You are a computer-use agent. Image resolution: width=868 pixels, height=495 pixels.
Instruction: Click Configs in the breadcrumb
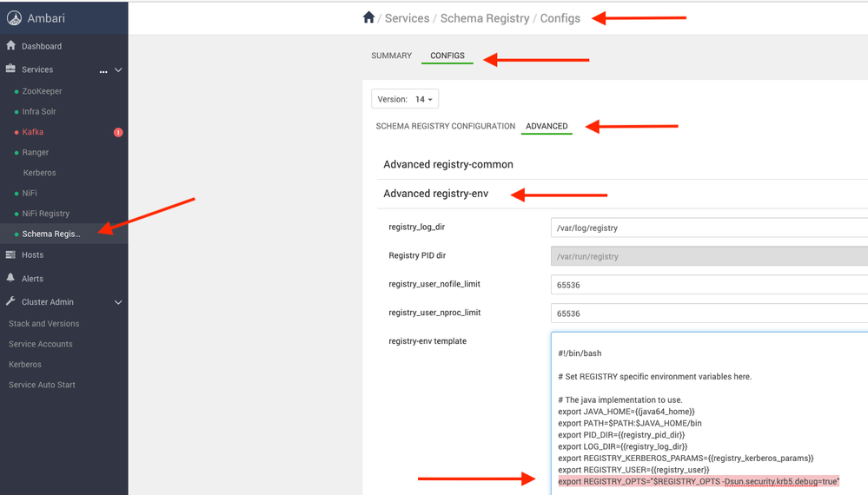pos(560,18)
